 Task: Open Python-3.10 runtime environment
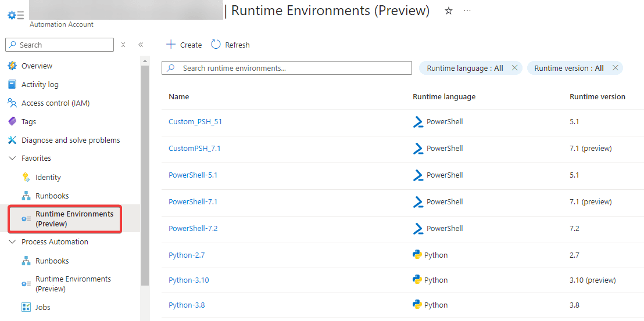click(x=189, y=280)
